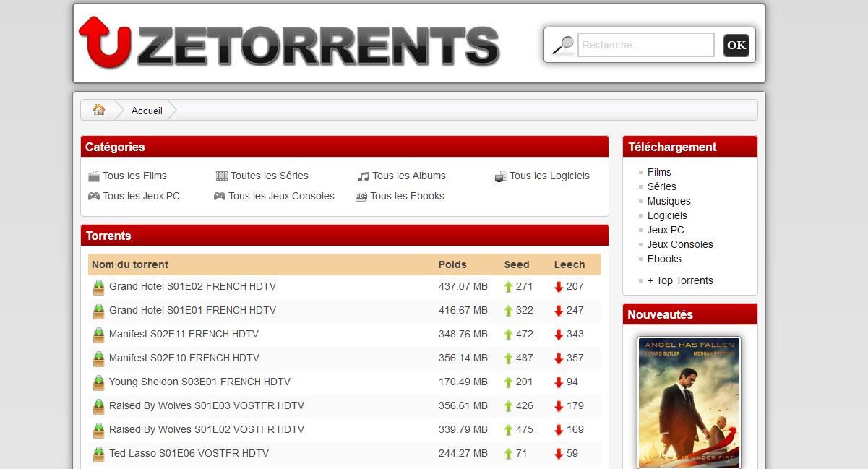868x469 pixels.
Task: Select Jeux Consoles in the Téléchargement sidebar
Action: coord(679,244)
